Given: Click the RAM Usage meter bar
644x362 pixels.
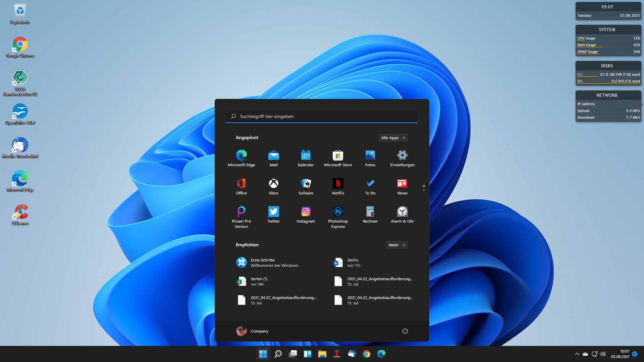Looking at the screenshot, I should 608,45.
